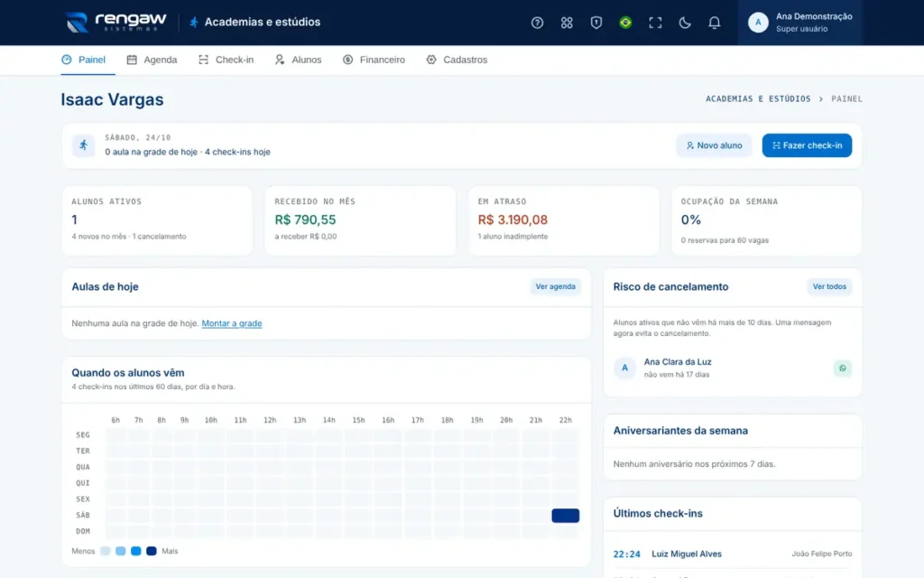Open the Alunos tab
Viewport: 924px width, 578px height.
[x=298, y=60]
